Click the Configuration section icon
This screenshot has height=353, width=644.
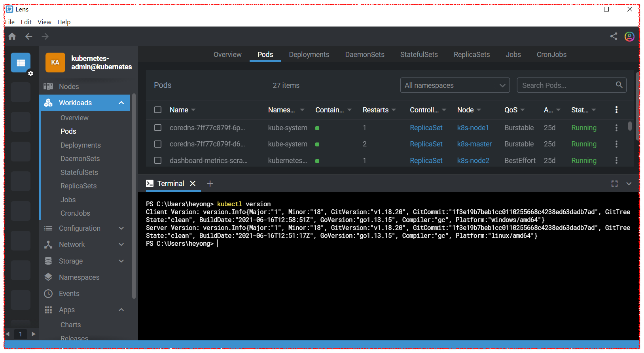(48, 228)
